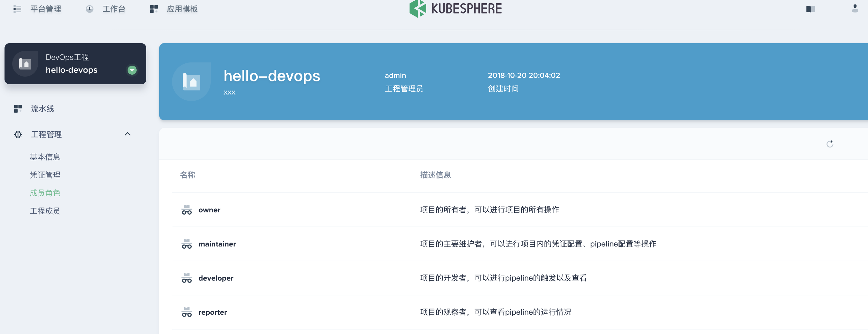Click the 描述信息 column header

tap(435, 175)
